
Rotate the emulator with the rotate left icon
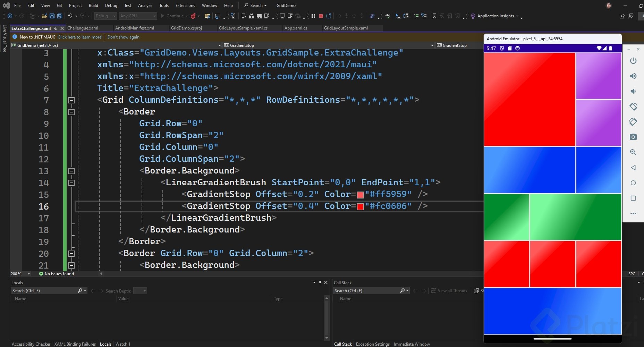pyautogui.click(x=633, y=107)
